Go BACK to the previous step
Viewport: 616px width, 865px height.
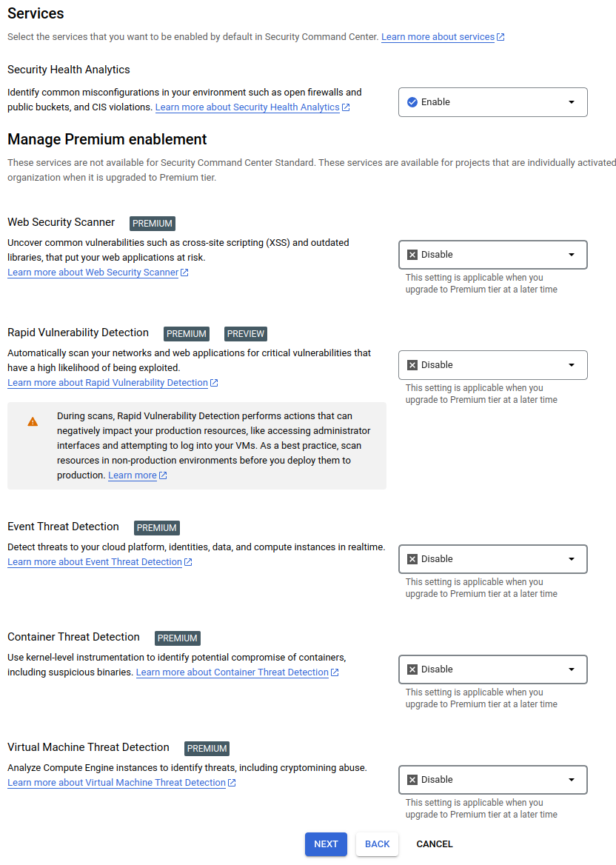[377, 844]
